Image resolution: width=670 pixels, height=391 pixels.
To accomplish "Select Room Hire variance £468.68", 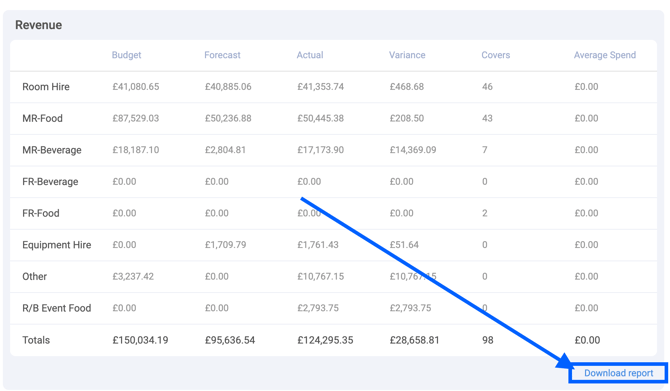I will pyautogui.click(x=406, y=87).
